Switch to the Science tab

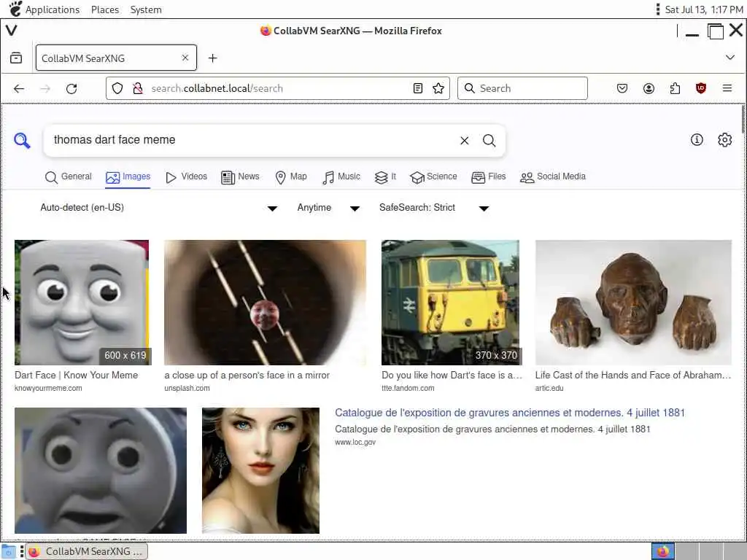433,177
